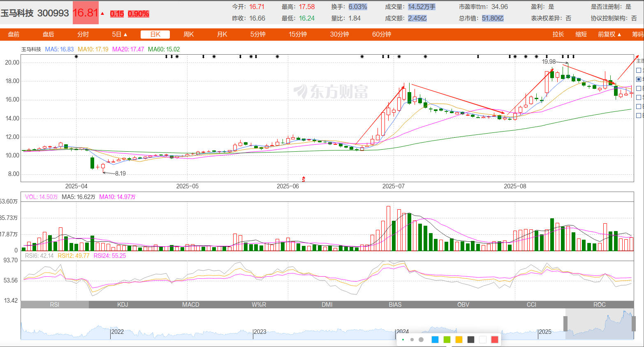Viewport: 644px width, 347px height.
Task: Select the DMI indicator tab
Action: (327, 305)
